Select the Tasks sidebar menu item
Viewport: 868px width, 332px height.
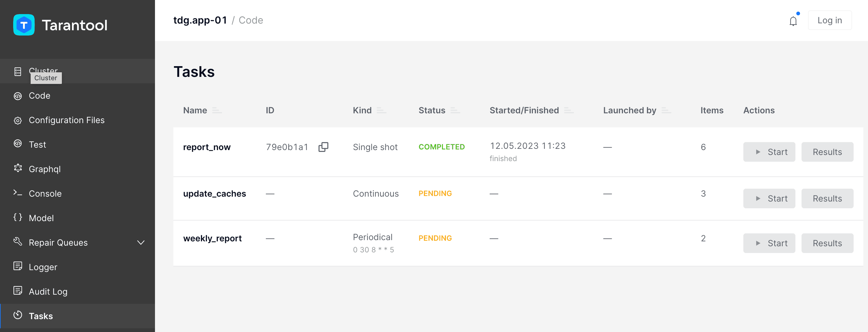pyautogui.click(x=77, y=316)
